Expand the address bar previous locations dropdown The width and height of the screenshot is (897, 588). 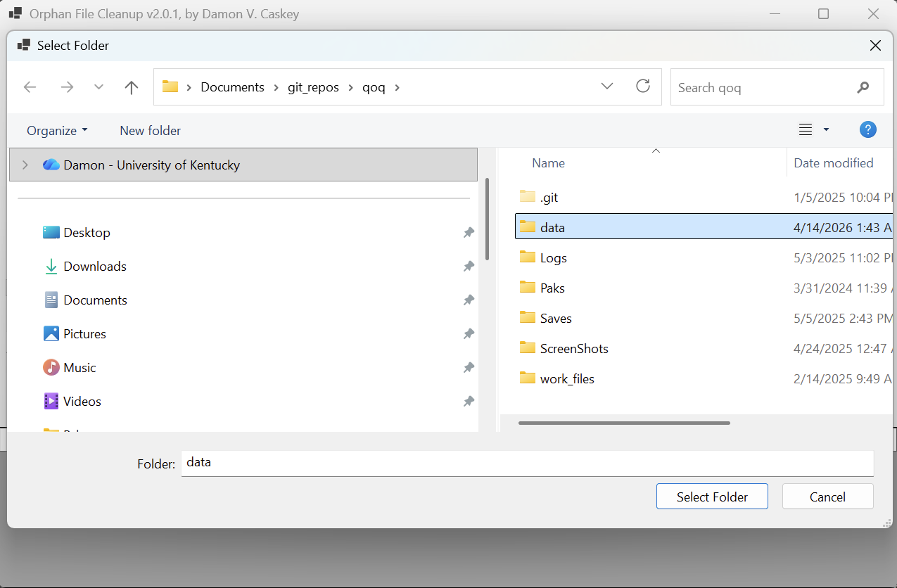coord(607,87)
